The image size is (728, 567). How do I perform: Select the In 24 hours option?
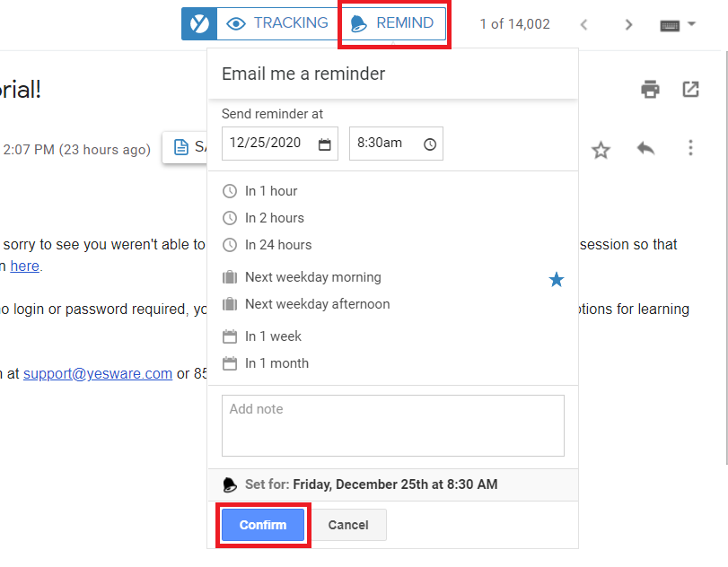click(277, 245)
